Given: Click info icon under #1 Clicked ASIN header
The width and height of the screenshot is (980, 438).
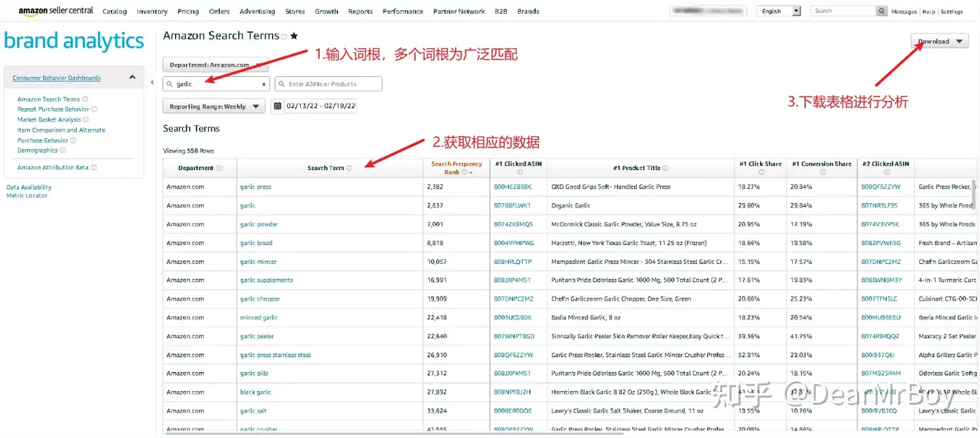Looking at the screenshot, I should coord(520,173).
